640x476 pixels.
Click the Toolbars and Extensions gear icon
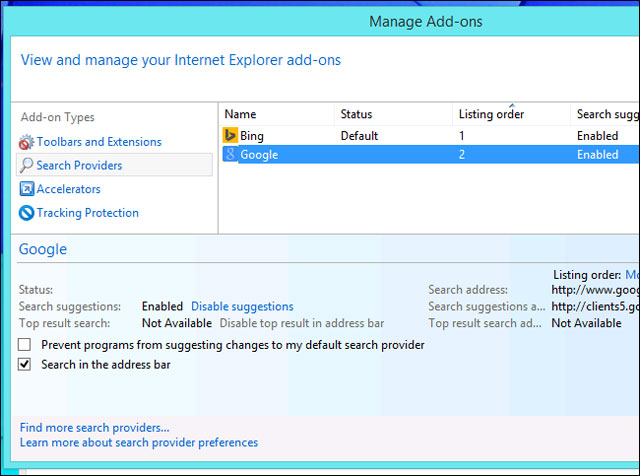27,142
